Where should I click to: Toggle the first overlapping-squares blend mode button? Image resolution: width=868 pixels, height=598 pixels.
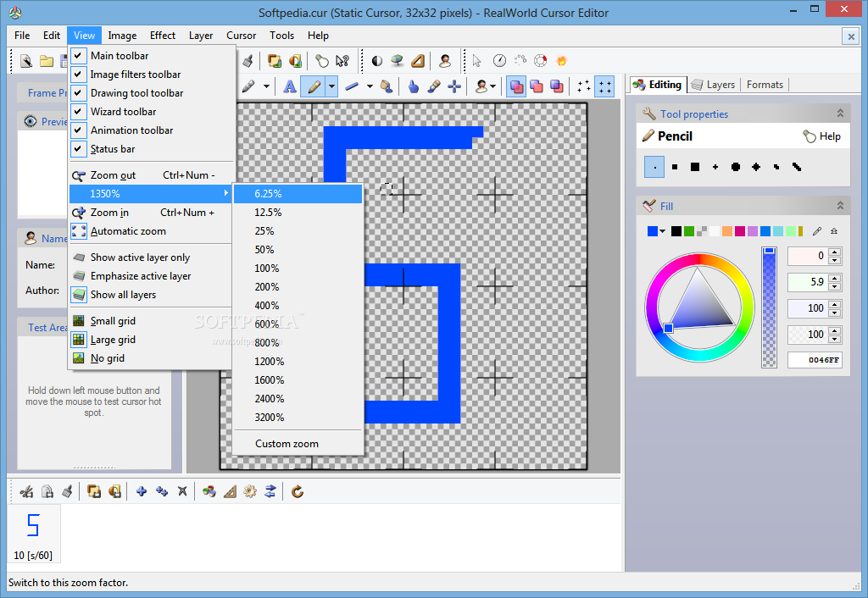pos(516,87)
